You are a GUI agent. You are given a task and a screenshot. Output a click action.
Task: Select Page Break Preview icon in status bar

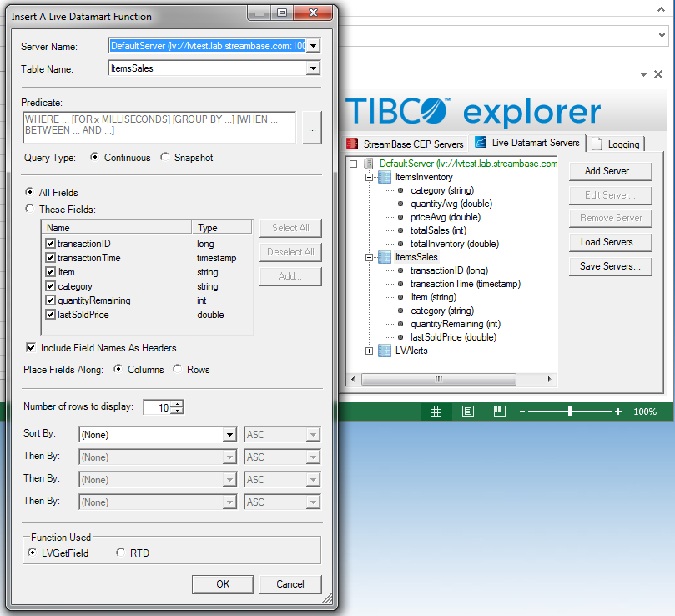click(x=500, y=412)
